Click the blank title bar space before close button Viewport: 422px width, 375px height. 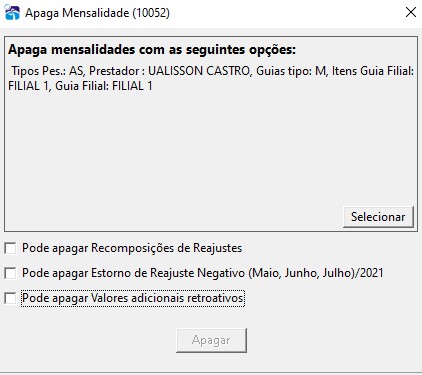(283, 13)
